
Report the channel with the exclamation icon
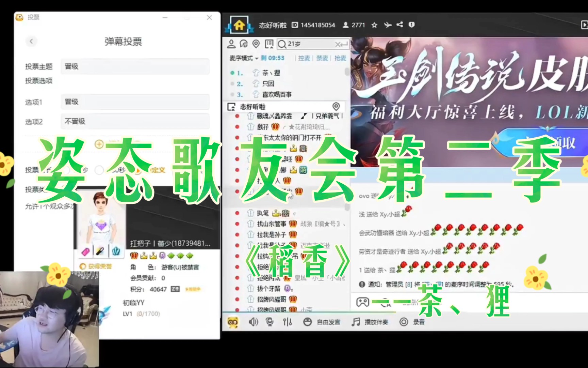[412, 25]
